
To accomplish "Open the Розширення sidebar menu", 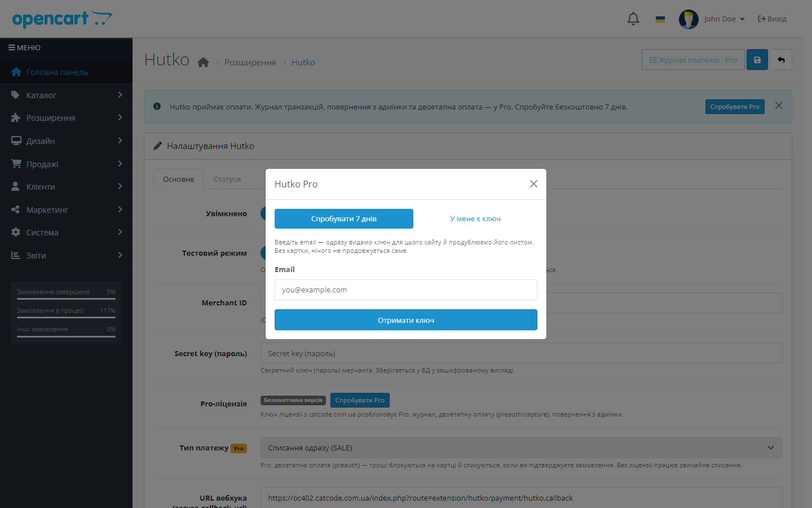I will 66,118.
